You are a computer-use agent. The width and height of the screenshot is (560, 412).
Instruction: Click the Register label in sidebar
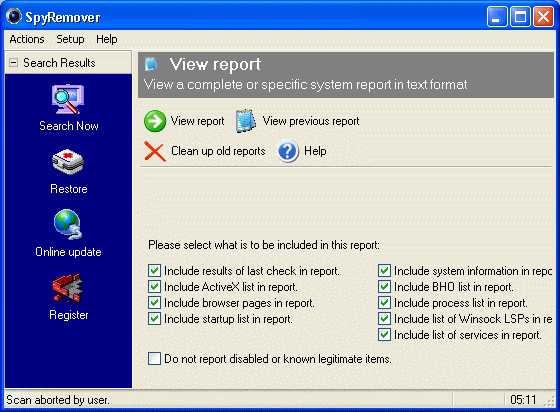69,315
